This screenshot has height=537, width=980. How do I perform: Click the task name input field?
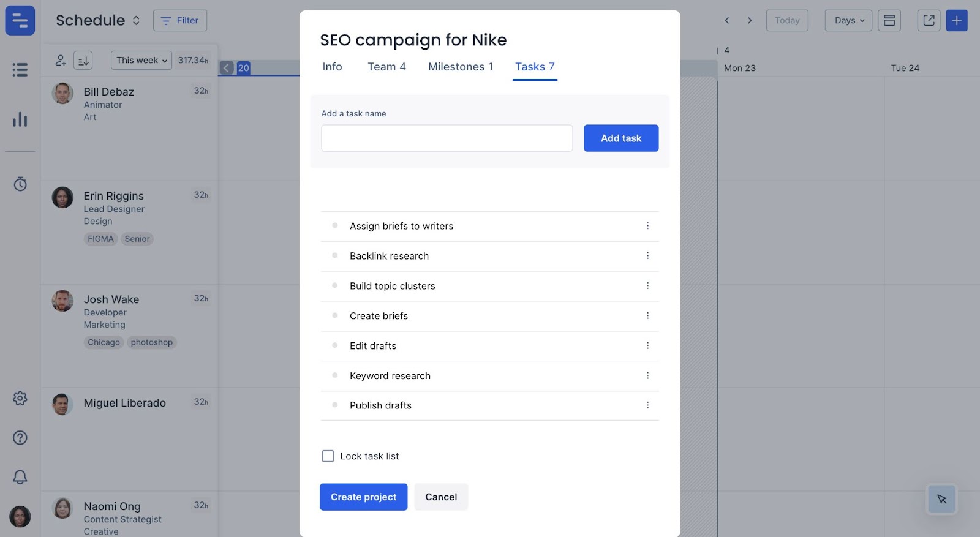click(x=447, y=138)
